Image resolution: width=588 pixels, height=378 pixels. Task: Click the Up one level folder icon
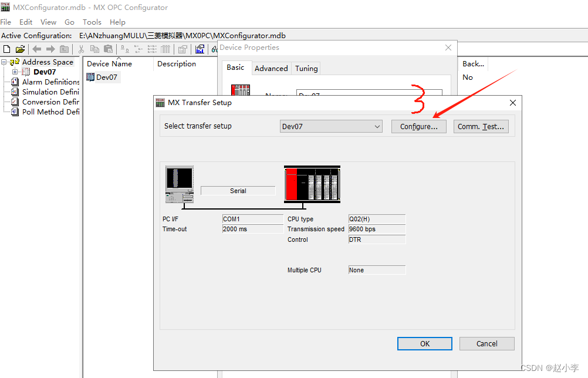65,49
